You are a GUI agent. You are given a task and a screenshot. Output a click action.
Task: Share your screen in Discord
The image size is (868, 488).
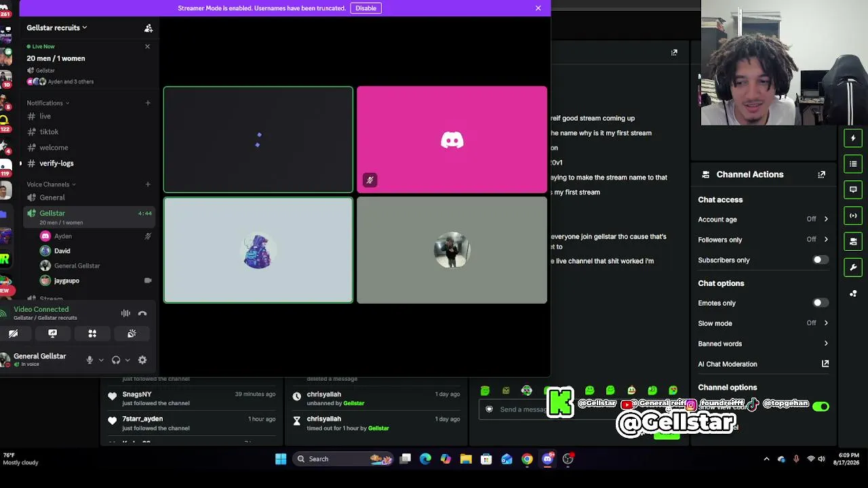tap(52, 333)
